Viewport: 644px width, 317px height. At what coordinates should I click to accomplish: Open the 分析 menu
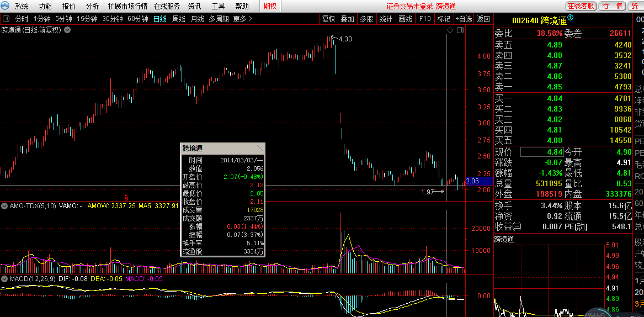[x=93, y=6]
